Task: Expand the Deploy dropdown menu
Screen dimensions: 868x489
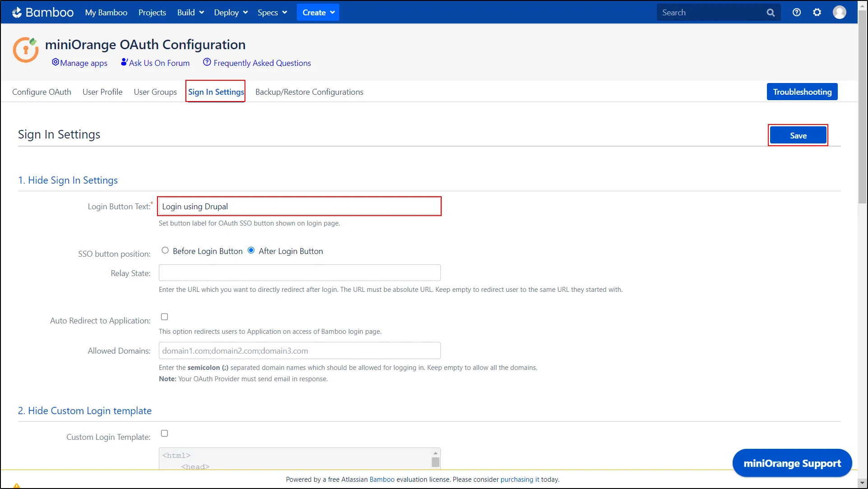Action: (231, 13)
